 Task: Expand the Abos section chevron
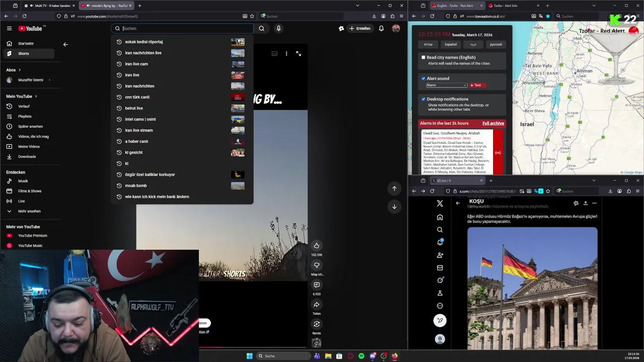pyautogui.click(x=20, y=70)
